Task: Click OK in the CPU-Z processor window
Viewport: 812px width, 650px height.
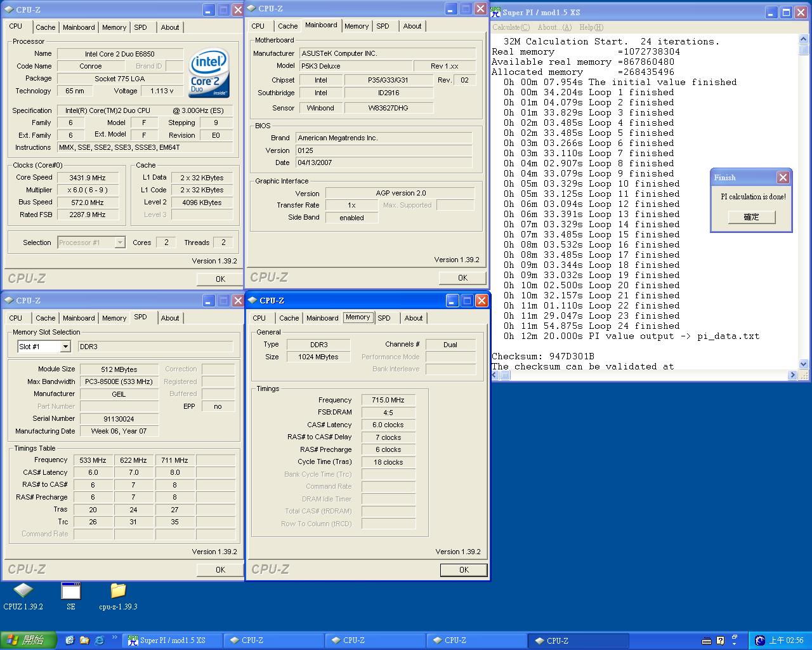Action: point(220,279)
